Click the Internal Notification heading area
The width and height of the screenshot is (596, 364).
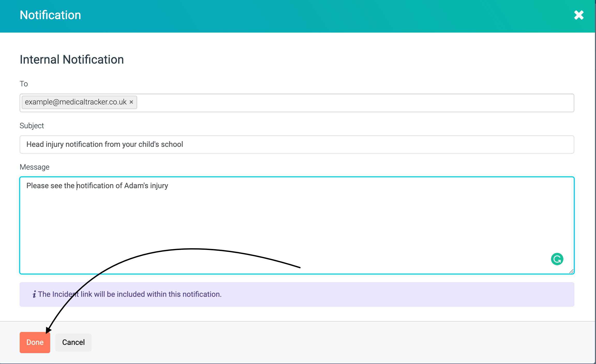(x=71, y=59)
